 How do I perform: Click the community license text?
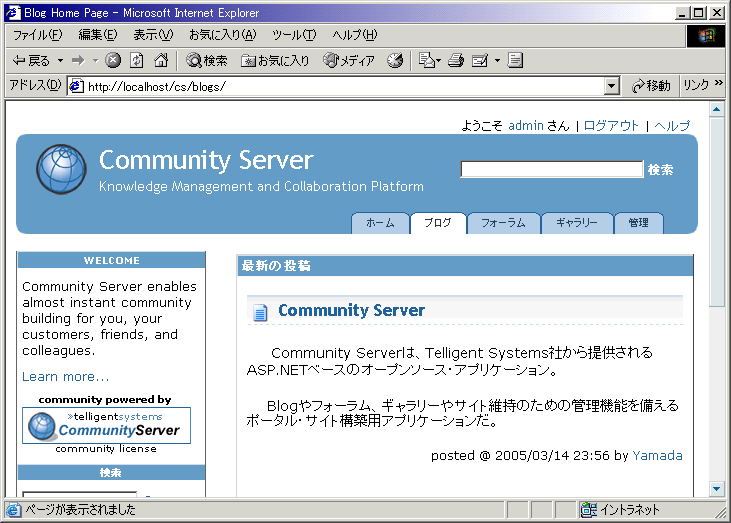pyautogui.click(x=106, y=448)
